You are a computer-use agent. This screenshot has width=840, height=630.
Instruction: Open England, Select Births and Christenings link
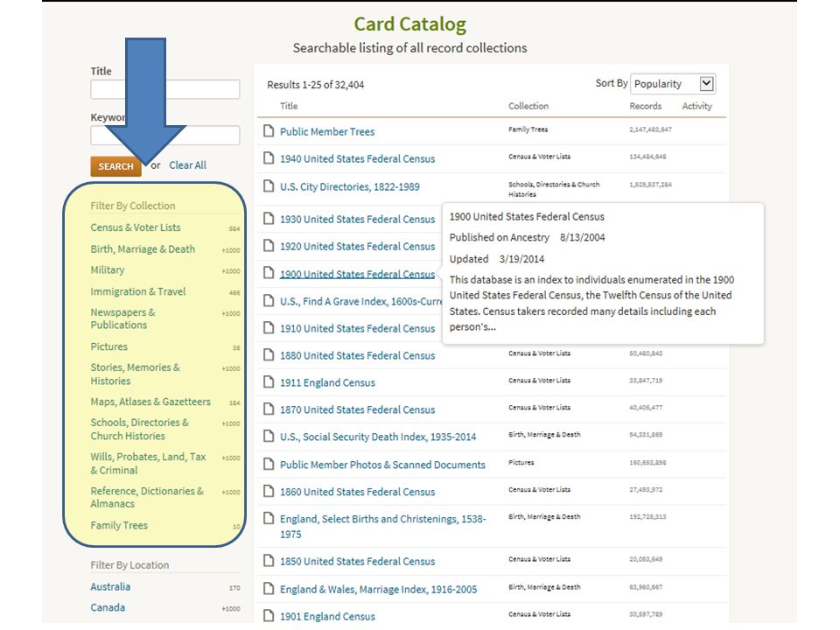click(x=383, y=527)
